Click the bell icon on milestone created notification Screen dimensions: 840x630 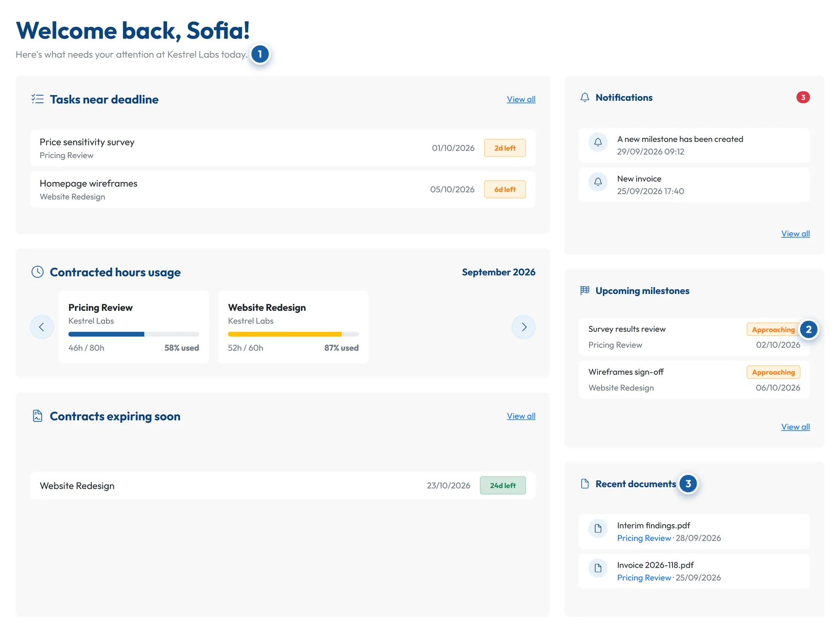coord(598,142)
